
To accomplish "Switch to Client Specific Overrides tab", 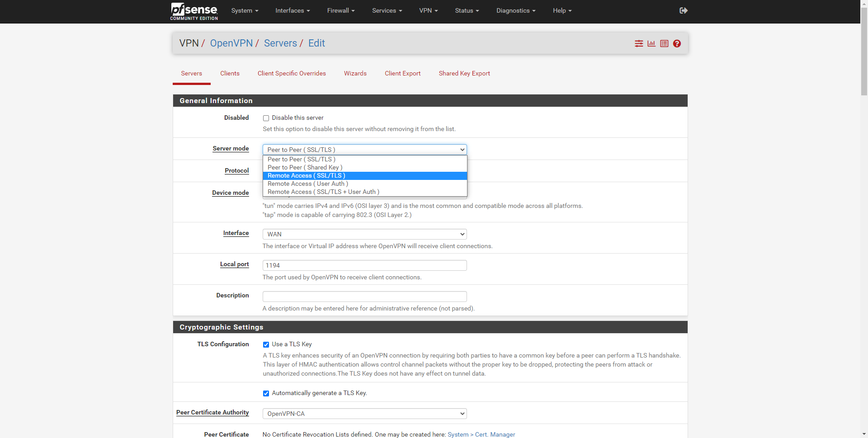I will (x=292, y=73).
